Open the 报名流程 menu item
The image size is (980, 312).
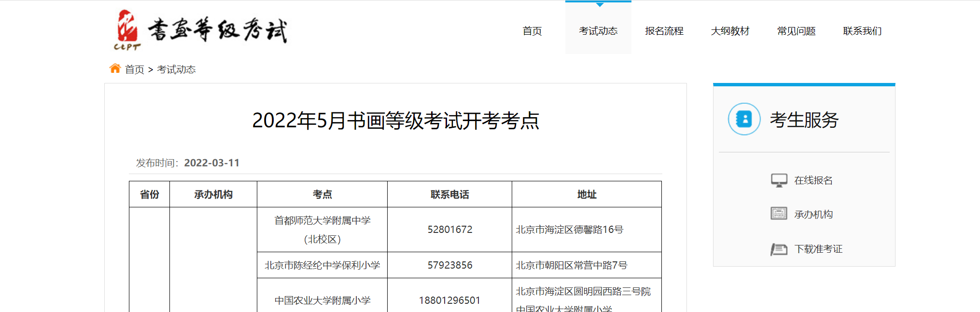pyautogui.click(x=664, y=31)
